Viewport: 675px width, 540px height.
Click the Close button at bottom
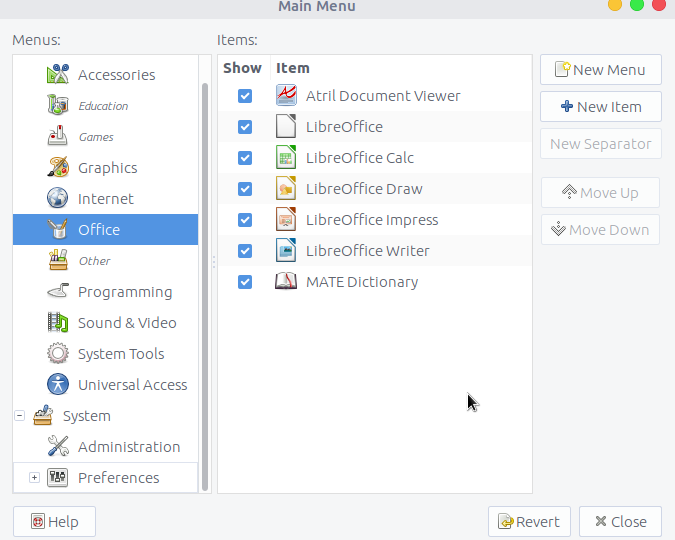click(x=620, y=522)
